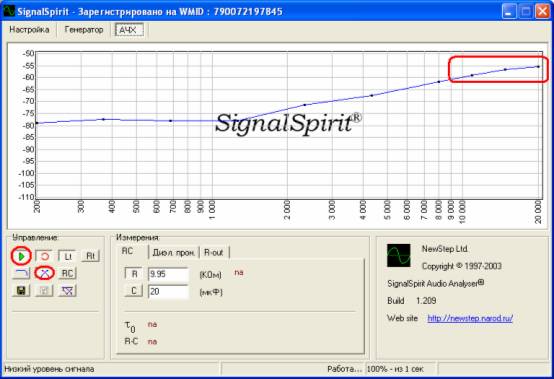Click the greyed icon next to the floppy

pyautogui.click(x=45, y=291)
